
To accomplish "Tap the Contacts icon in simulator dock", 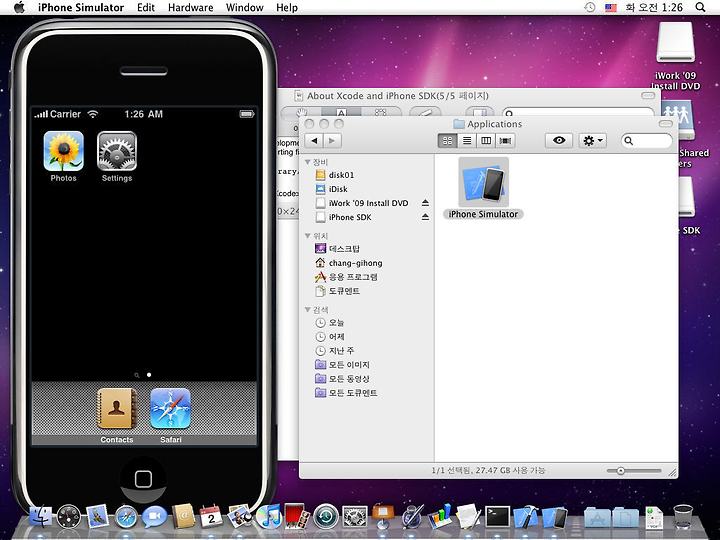I will point(117,409).
